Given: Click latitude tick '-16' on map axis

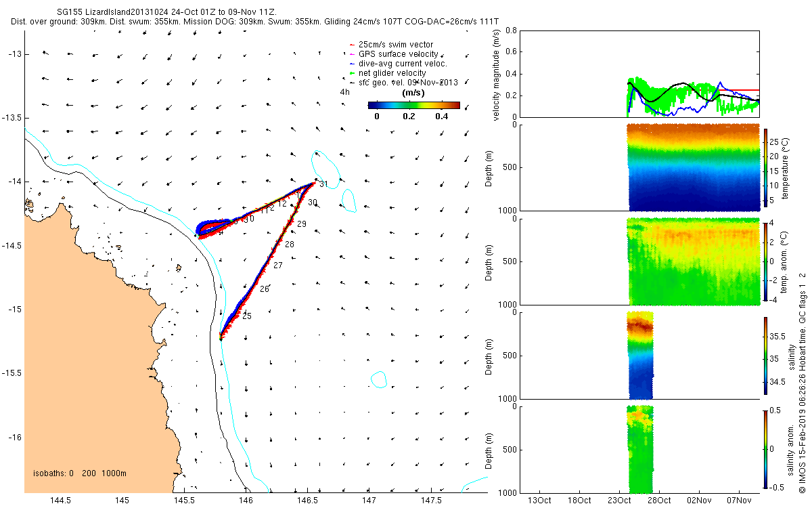Looking at the screenshot, I should click(14, 436).
